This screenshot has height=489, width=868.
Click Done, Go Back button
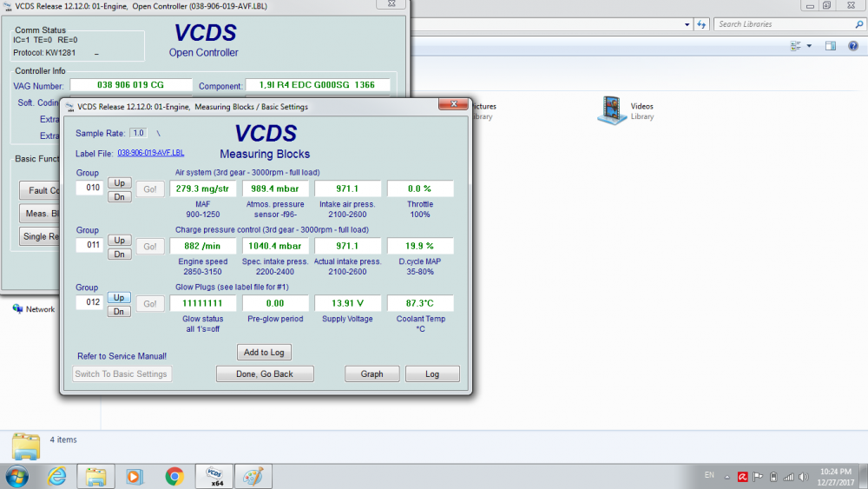pyautogui.click(x=265, y=374)
